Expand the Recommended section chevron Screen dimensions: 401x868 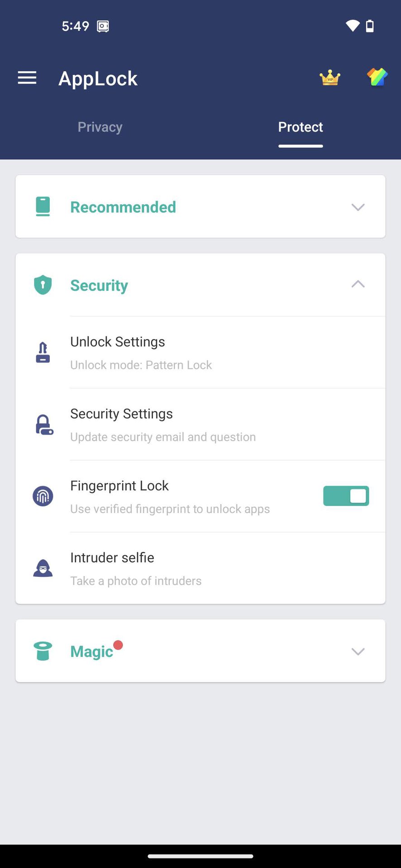point(358,207)
